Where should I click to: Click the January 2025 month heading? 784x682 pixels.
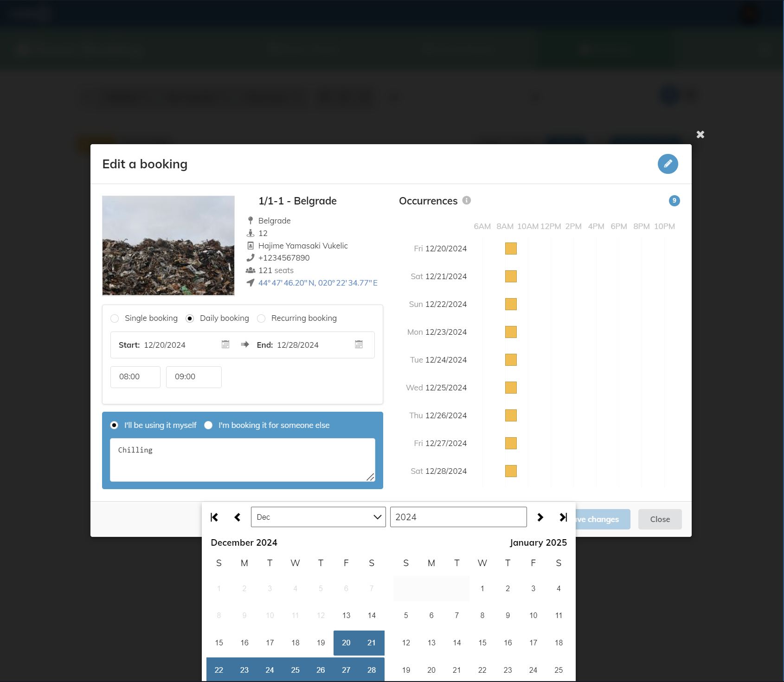pyautogui.click(x=538, y=542)
